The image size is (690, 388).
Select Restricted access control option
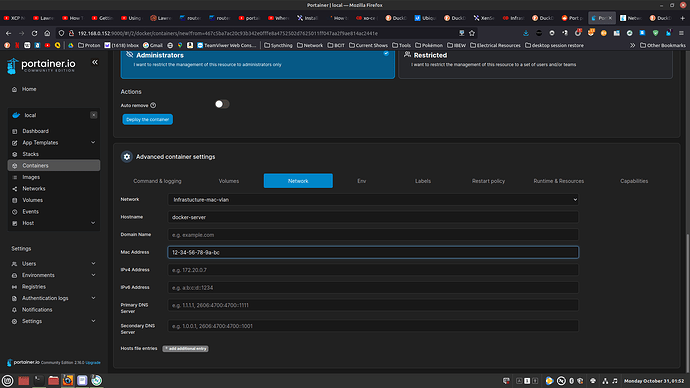click(535, 64)
